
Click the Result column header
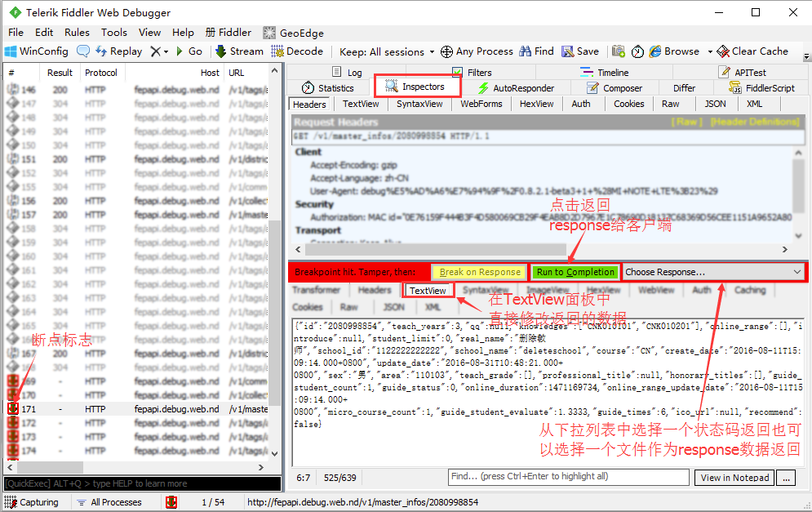60,73
